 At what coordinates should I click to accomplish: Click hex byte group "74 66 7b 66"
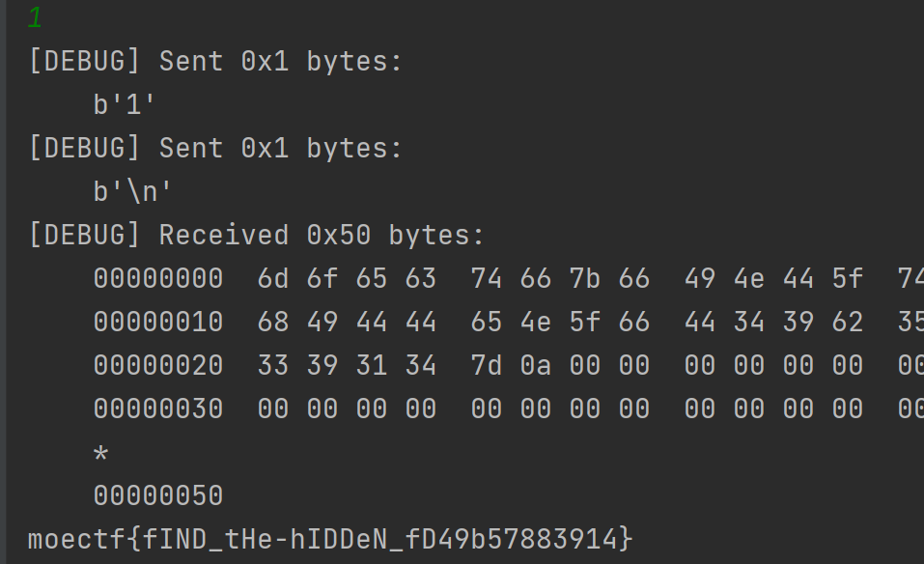pyautogui.click(x=560, y=278)
